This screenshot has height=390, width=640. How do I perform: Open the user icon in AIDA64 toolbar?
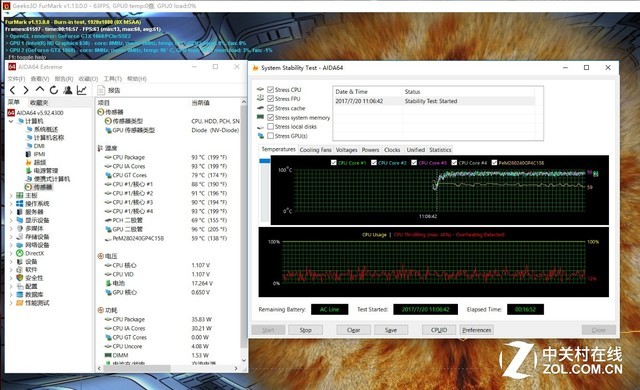pyautogui.click(x=68, y=90)
